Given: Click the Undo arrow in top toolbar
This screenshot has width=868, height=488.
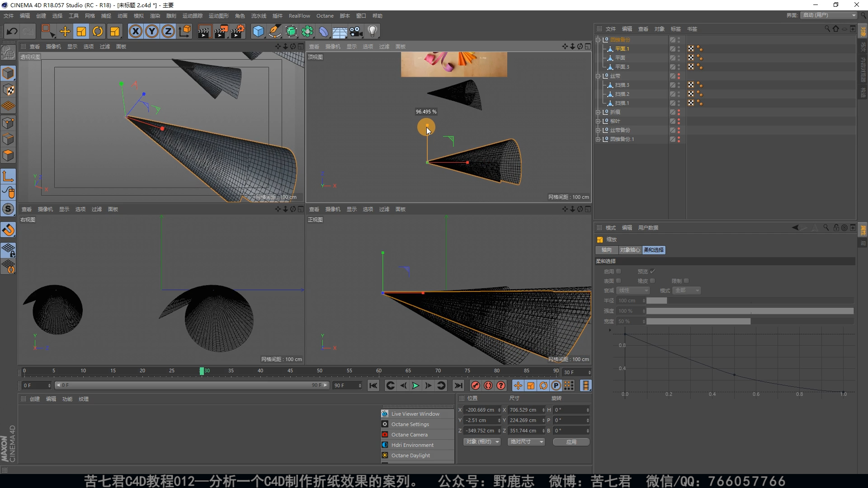Looking at the screenshot, I should tap(12, 31).
